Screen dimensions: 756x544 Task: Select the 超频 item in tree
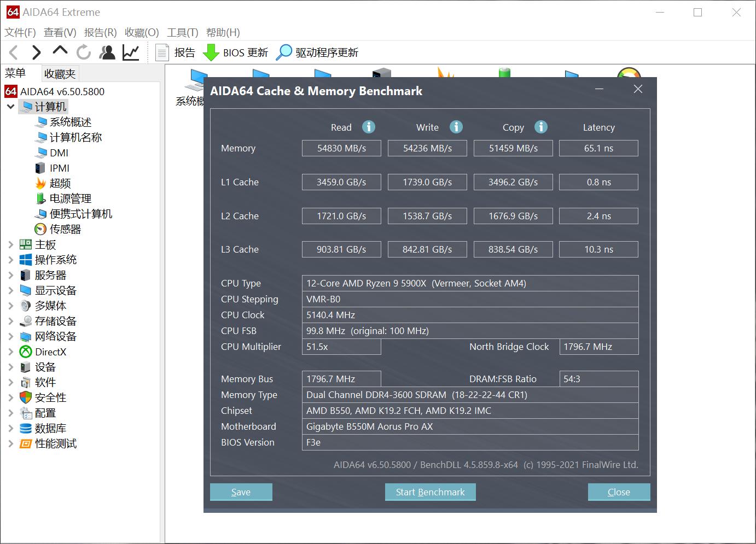point(60,183)
